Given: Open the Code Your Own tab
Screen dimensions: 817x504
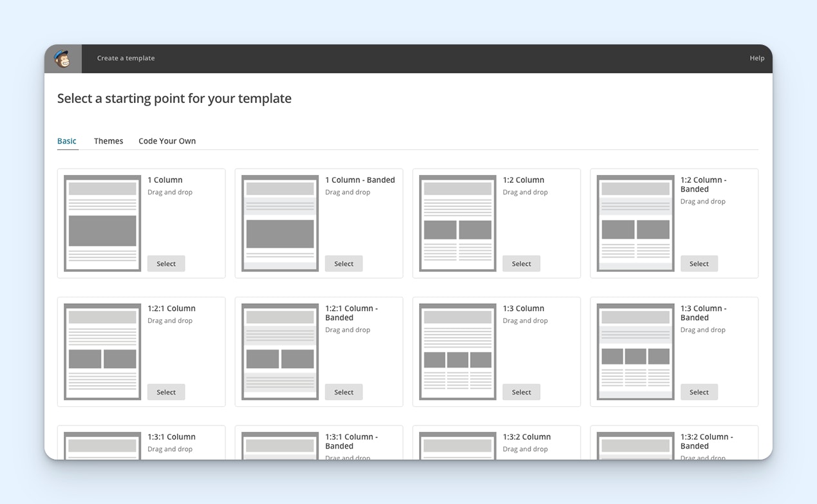Looking at the screenshot, I should pyautogui.click(x=167, y=141).
